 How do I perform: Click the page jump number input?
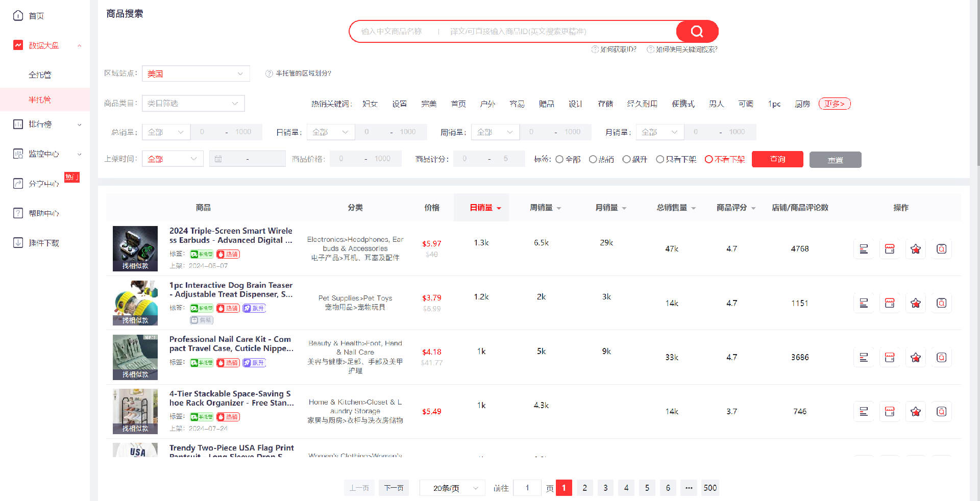527,488
